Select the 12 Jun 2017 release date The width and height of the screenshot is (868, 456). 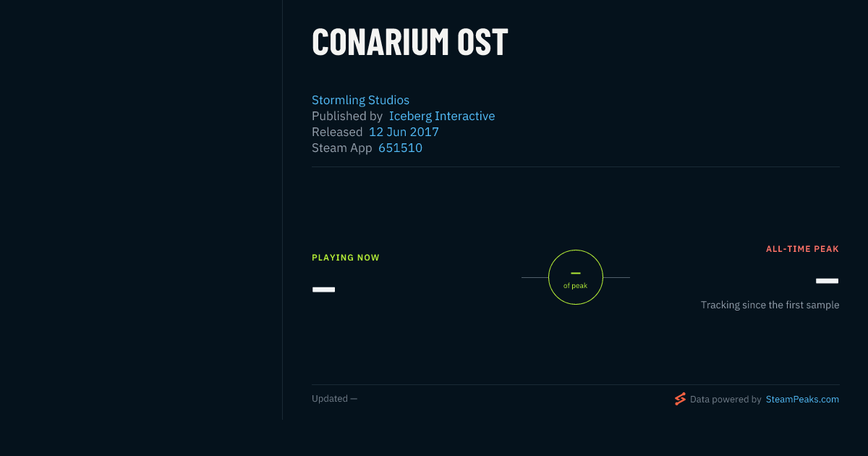[404, 132]
